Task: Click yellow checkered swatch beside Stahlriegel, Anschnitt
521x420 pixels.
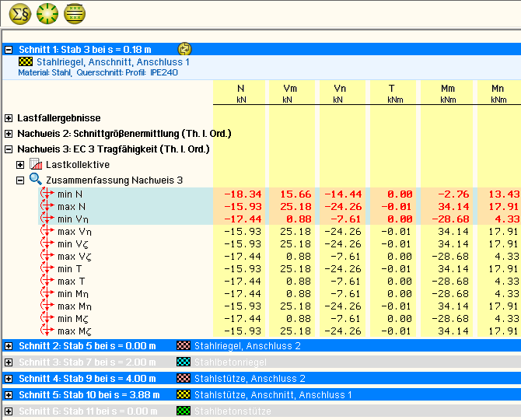Action: pos(26,61)
